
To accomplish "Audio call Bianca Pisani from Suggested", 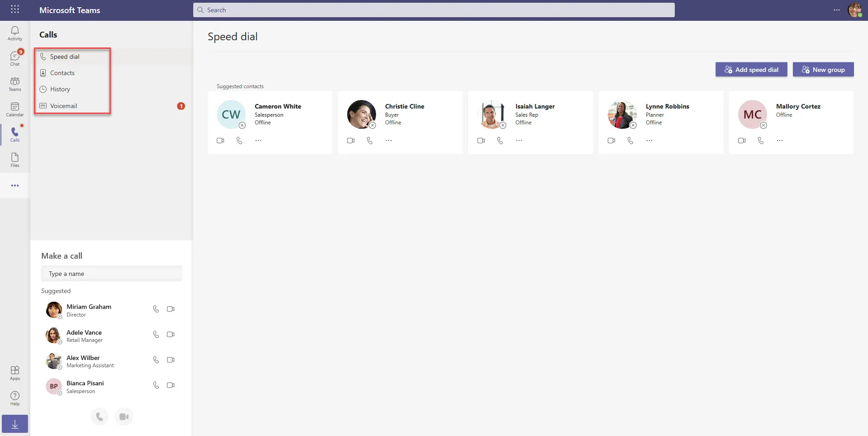I will click(x=156, y=385).
